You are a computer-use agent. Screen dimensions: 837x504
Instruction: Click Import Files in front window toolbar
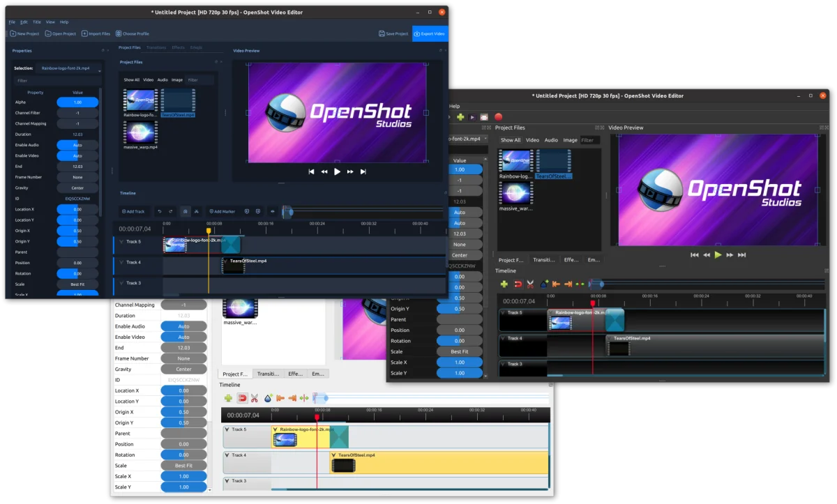[x=96, y=33]
